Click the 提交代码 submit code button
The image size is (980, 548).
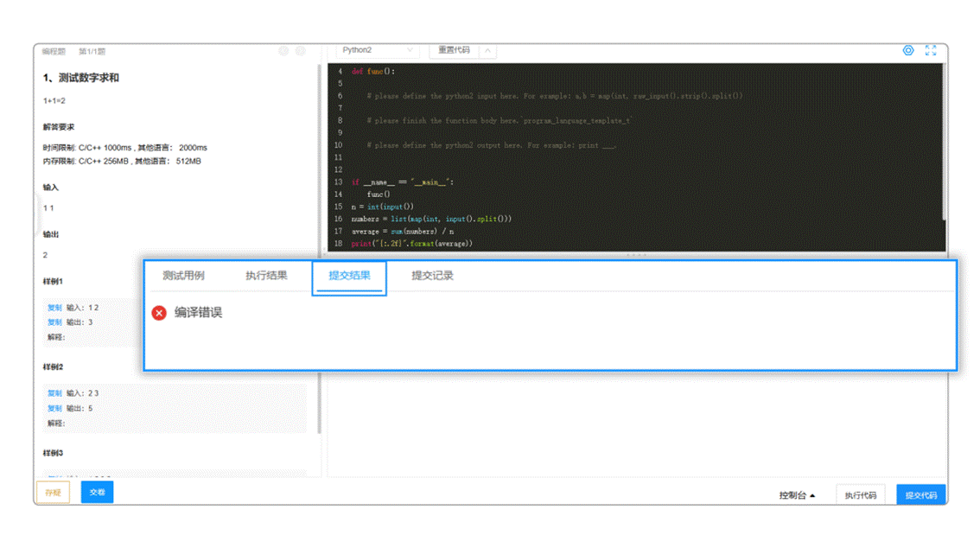pos(921,495)
